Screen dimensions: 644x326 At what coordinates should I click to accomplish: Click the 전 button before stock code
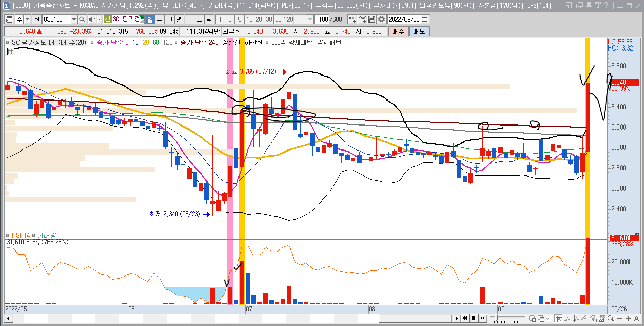point(36,19)
